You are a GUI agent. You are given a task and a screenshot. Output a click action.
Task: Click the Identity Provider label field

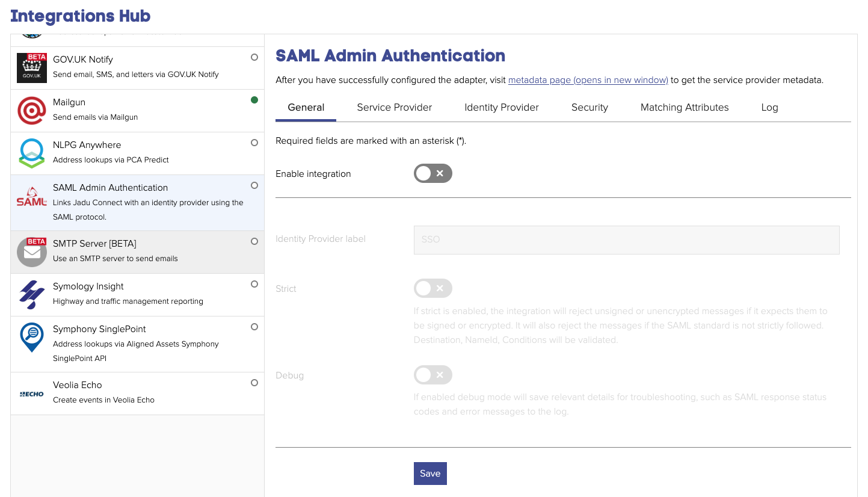627,239
